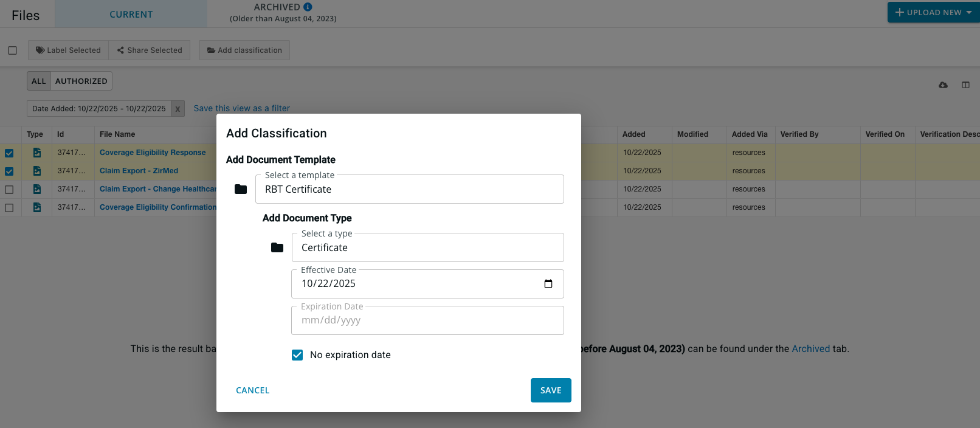
Task: Click the Share Selected button
Action: (x=150, y=50)
